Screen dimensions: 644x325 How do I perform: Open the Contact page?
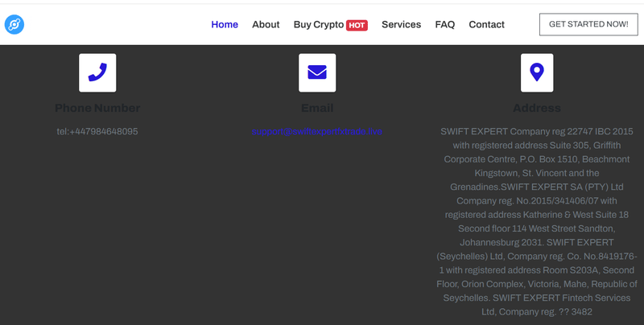[487, 25]
